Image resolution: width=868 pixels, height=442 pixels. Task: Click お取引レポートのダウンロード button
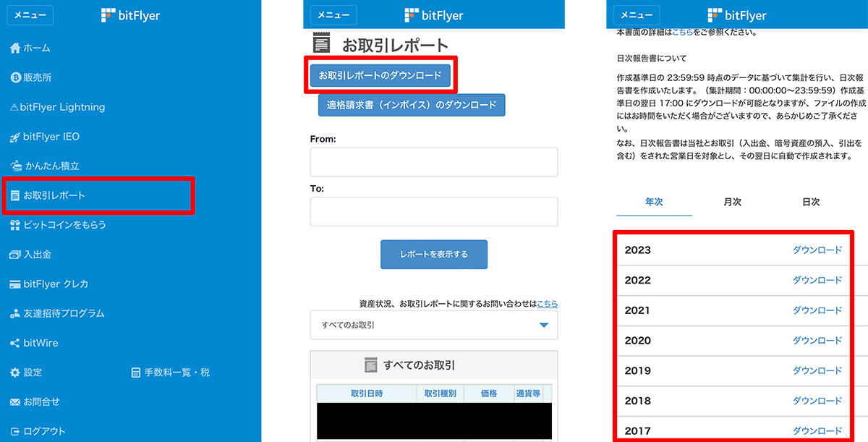[380, 75]
